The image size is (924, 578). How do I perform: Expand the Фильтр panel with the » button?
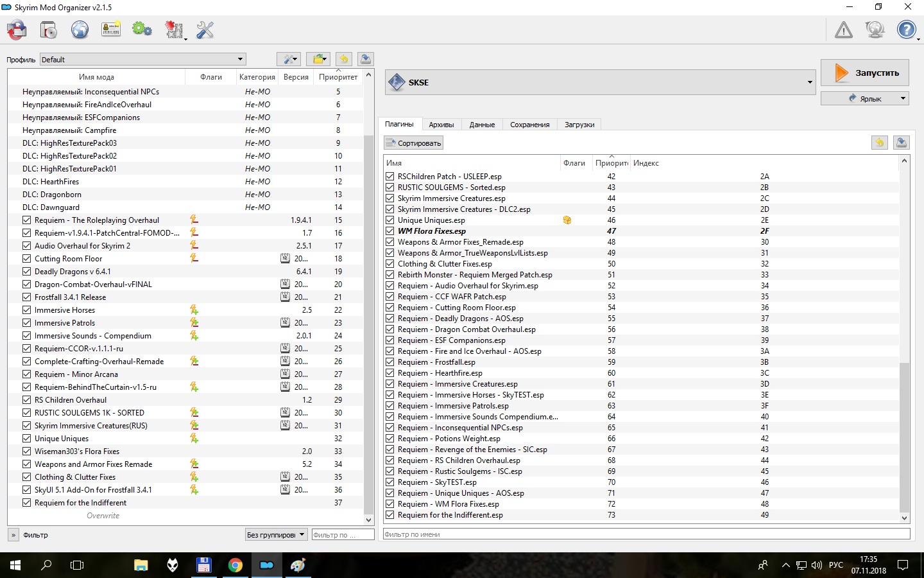coord(13,534)
